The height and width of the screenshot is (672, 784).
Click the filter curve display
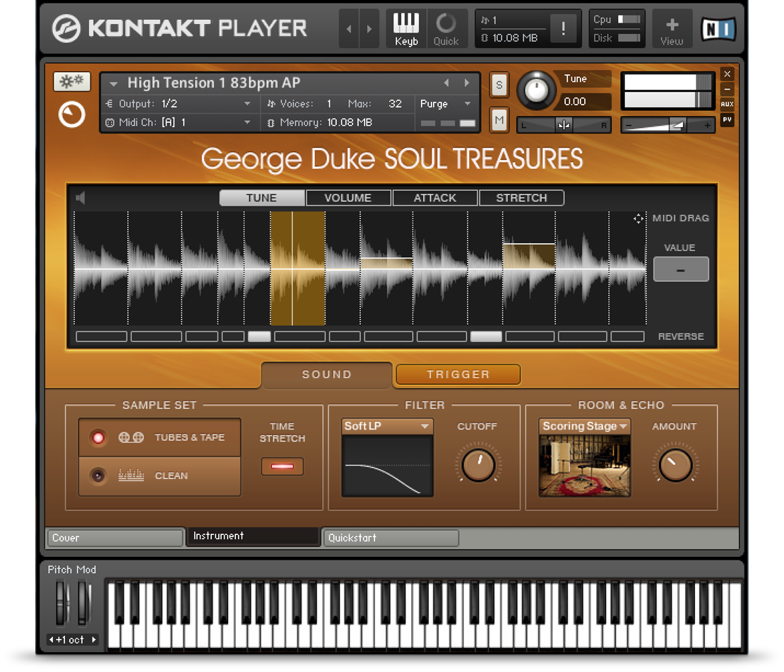pos(387,466)
